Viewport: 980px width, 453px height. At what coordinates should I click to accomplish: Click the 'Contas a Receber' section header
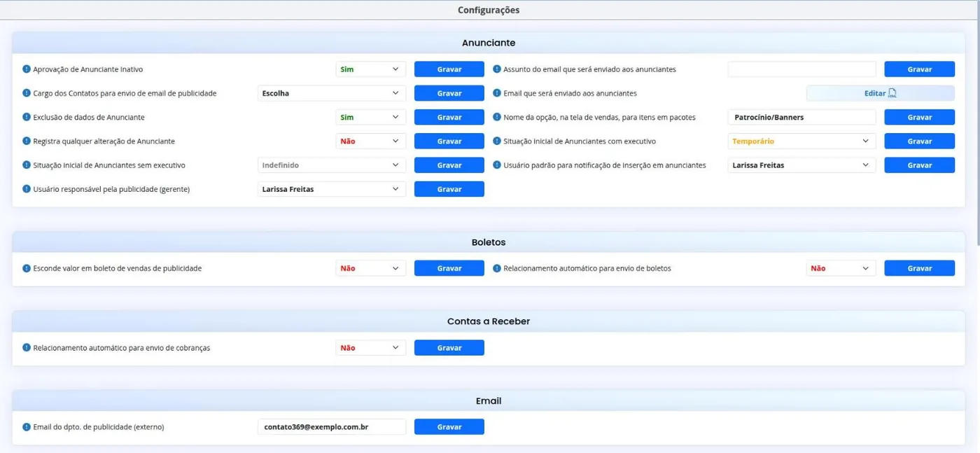click(489, 321)
